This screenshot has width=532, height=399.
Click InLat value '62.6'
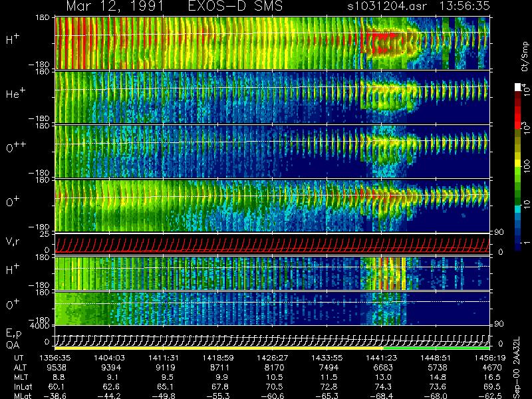coord(111,386)
